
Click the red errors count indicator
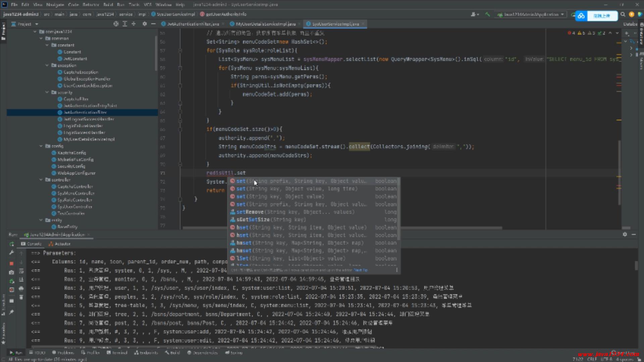pyautogui.click(x=571, y=33)
